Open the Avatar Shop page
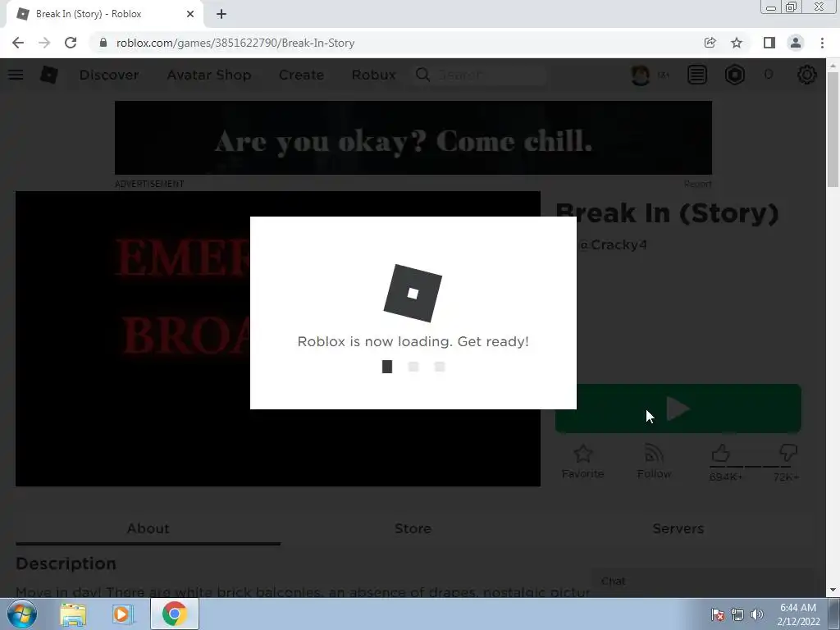The image size is (840, 630). tap(209, 75)
